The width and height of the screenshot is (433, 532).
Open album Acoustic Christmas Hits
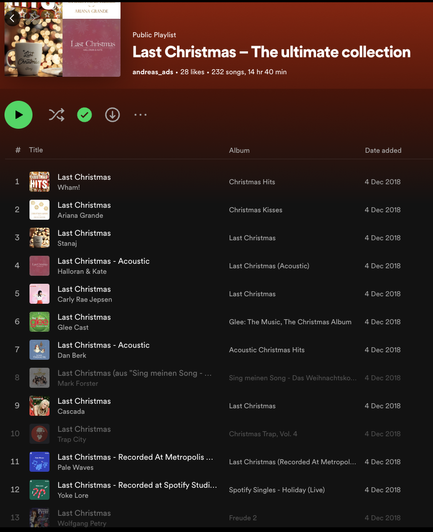(267, 350)
